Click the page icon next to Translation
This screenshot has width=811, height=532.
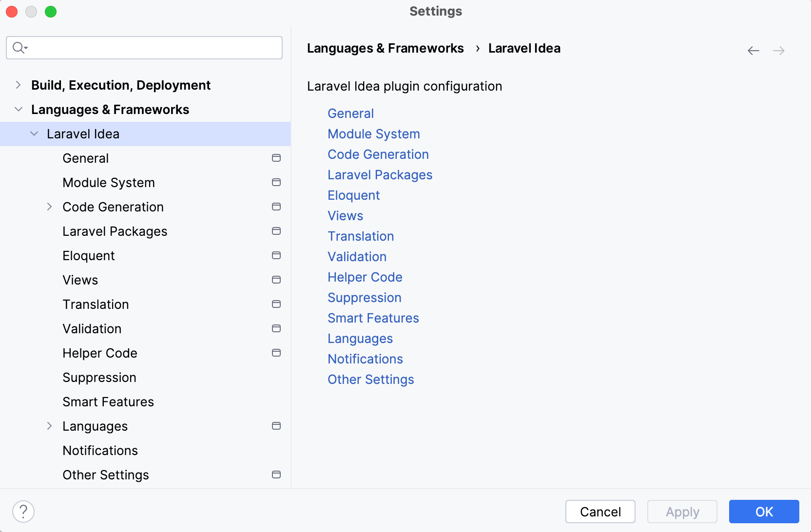coord(276,304)
